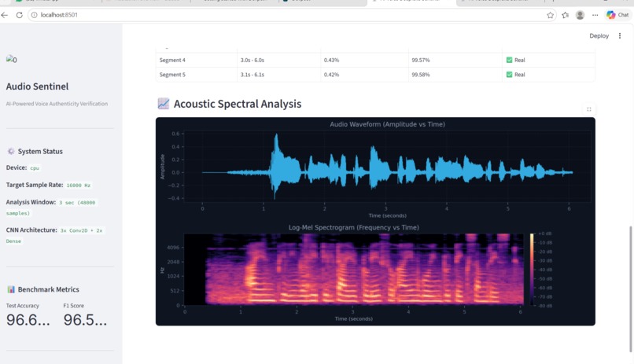
Task: Click the page vertical scrollbar thumb
Action: point(631,289)
